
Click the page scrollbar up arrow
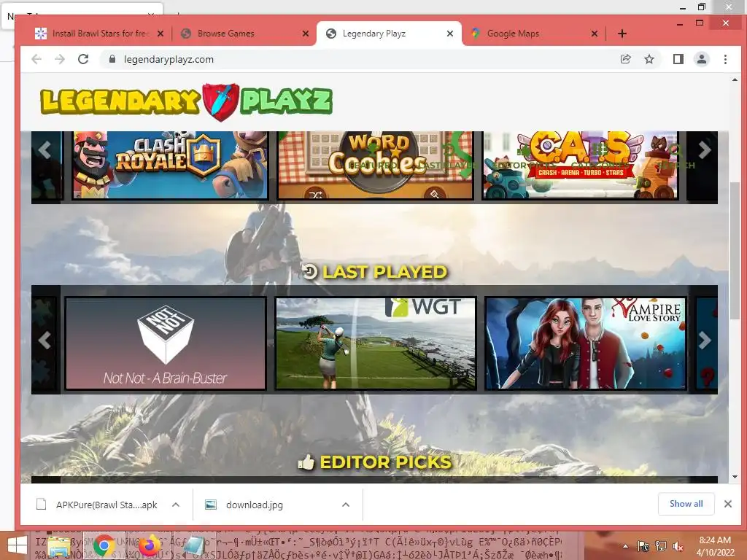(x=735, y=79)
